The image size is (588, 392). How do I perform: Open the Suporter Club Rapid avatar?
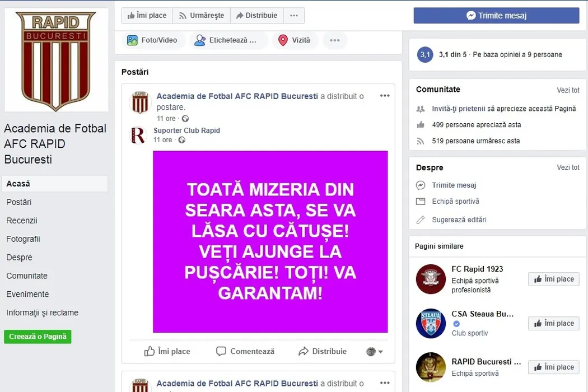138,135
